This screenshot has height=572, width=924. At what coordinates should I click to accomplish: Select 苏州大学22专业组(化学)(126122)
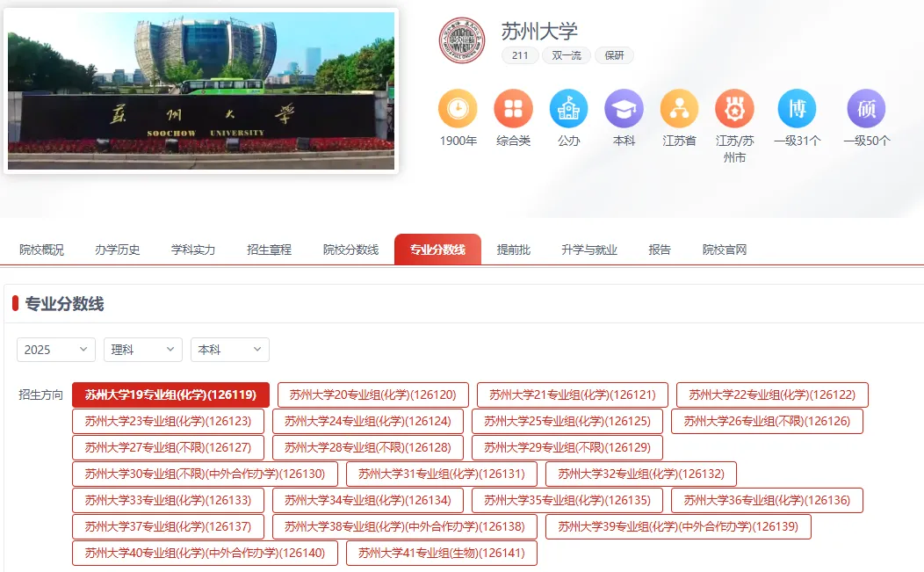[772, 395]
